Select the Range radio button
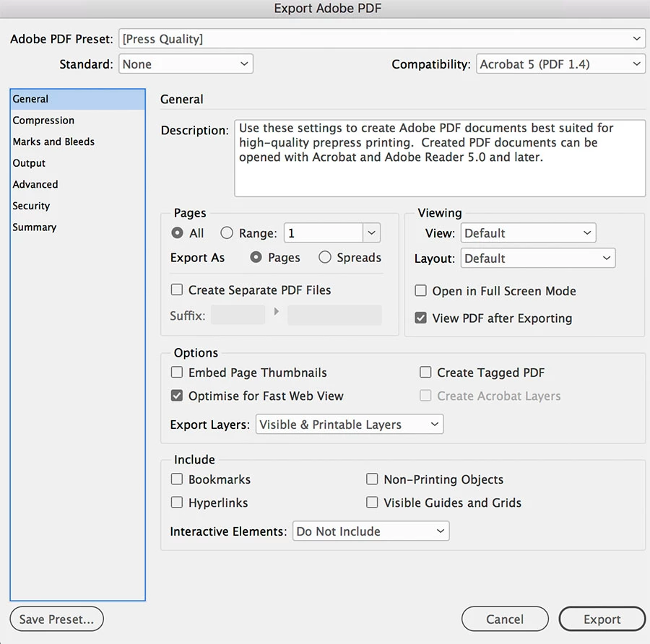Screen dimensions: 650x644 226,233
